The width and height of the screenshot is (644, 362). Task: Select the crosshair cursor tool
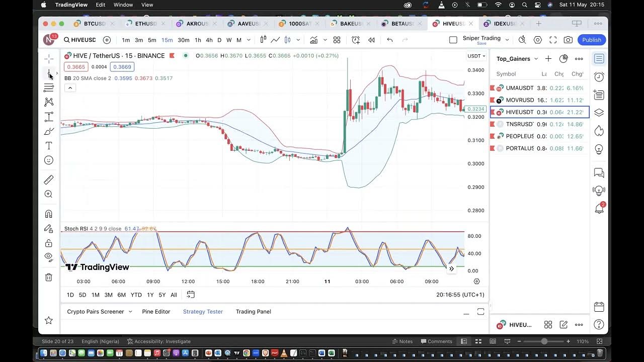tap(49, 59)
